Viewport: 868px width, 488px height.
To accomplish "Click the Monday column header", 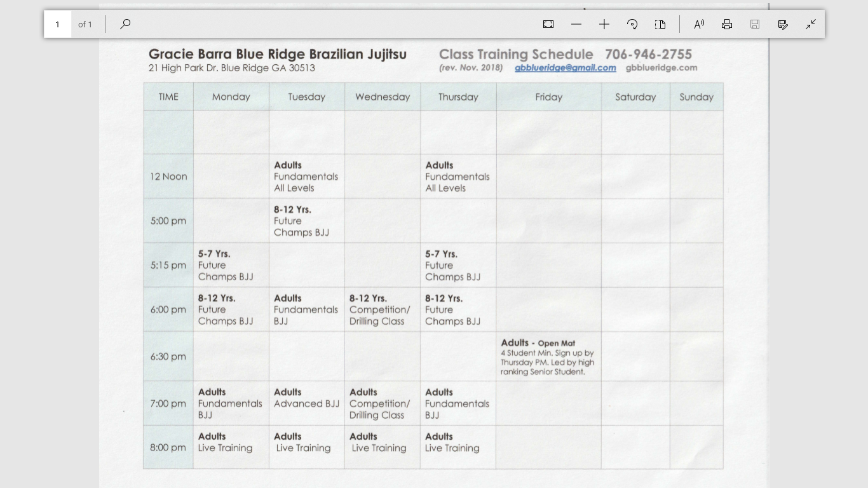I will [x=231, y=97].
